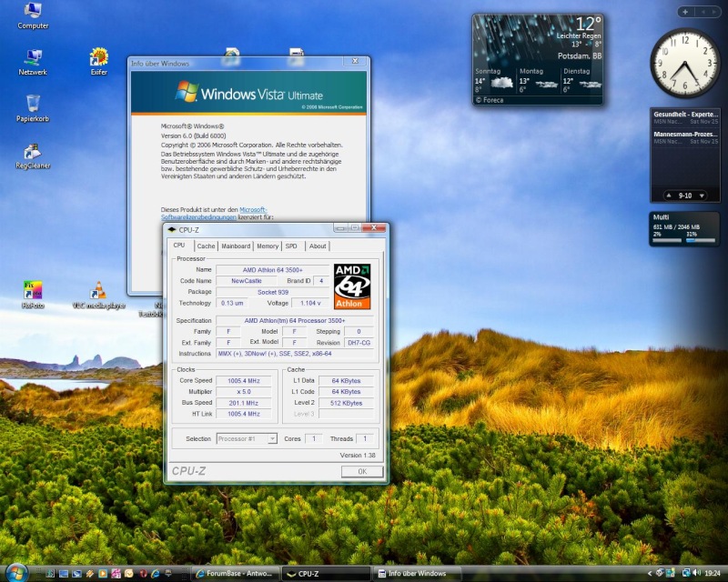Click the ForumBase taskbar button
Screen dimensions: 728x582
(235, 574)
